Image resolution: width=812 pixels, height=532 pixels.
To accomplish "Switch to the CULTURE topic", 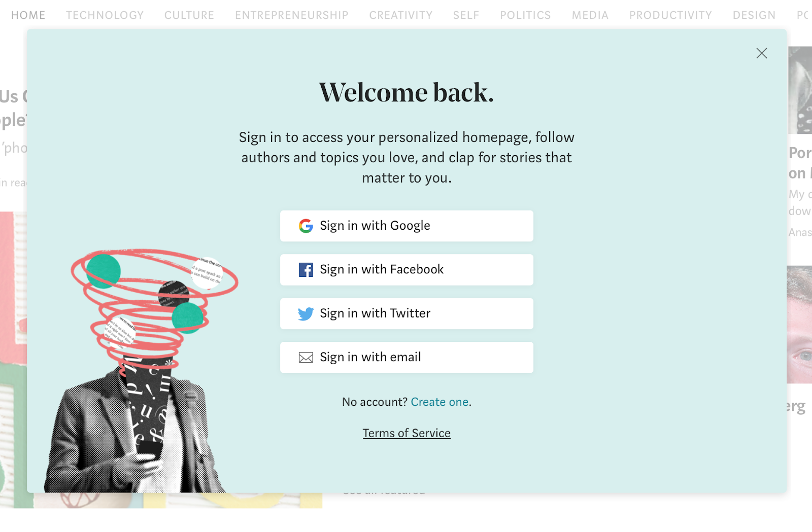I will (x=189, y=15).
